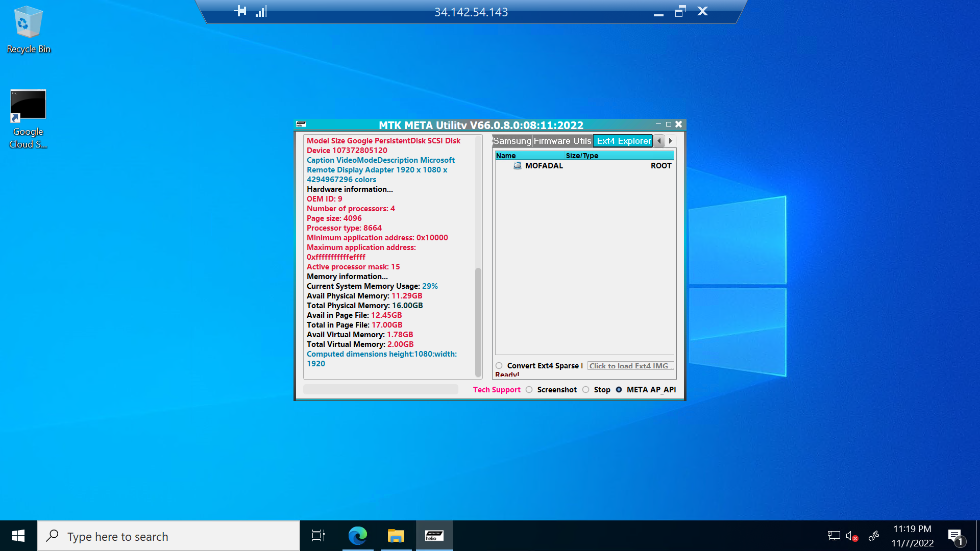Click the signal strength icon on session bar
Screen dimensions: 980x551
coord(261,11)
